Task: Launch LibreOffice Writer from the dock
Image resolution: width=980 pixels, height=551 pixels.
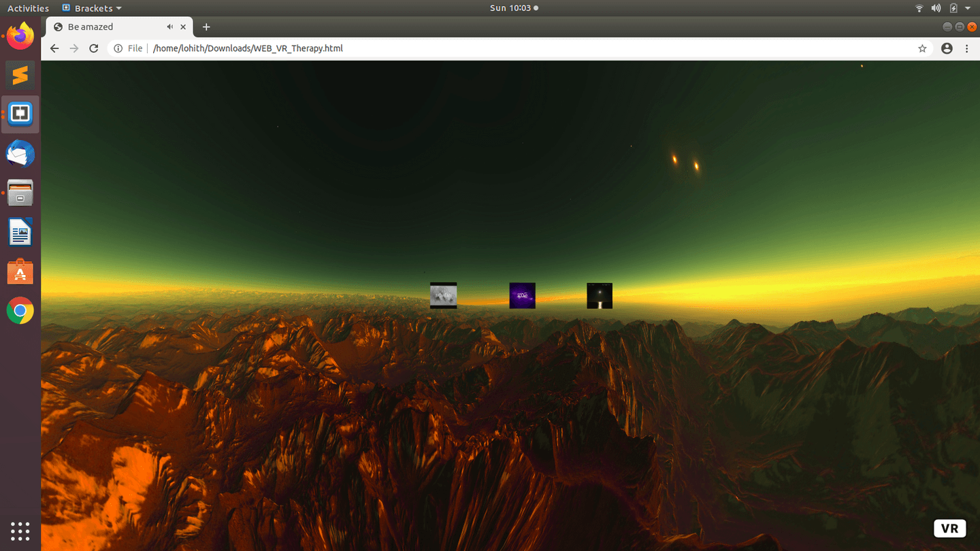Action: pyautogui.click(x=20, y=233)
